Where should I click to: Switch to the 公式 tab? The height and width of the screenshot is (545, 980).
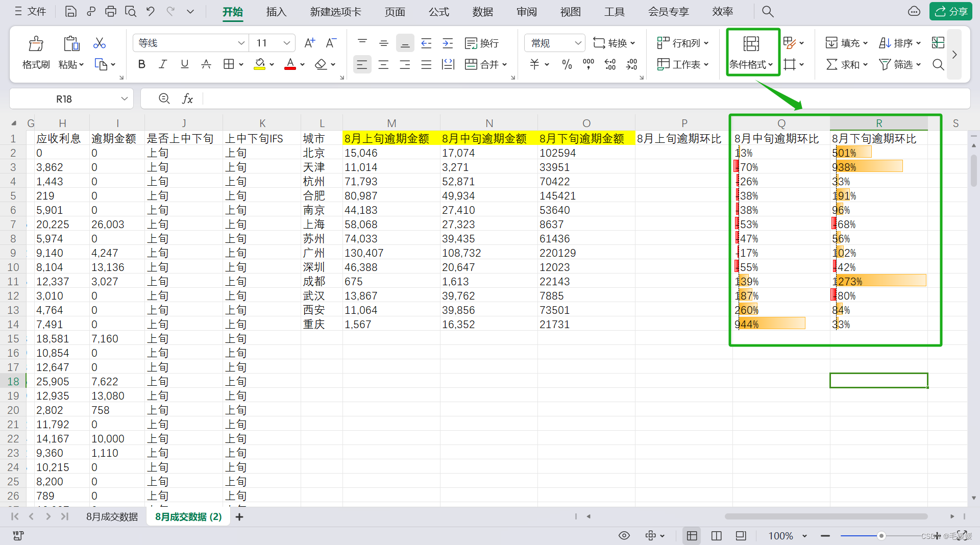(438, 11)
